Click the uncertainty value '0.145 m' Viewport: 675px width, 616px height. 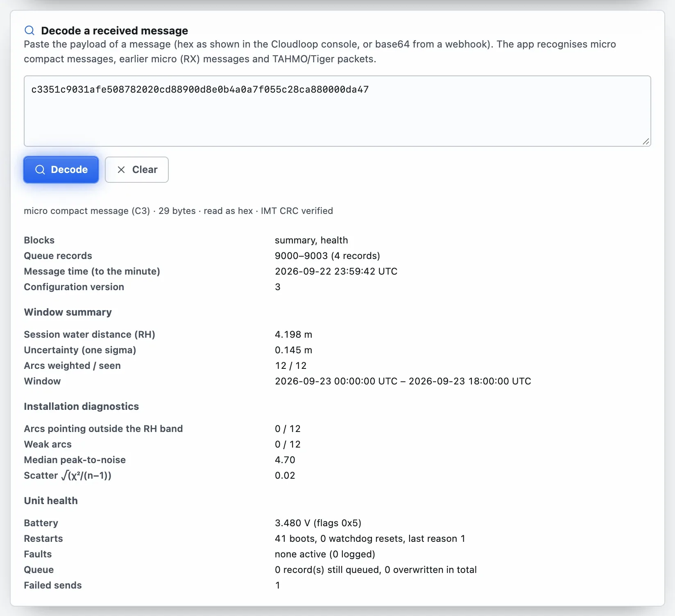[293, 350]
